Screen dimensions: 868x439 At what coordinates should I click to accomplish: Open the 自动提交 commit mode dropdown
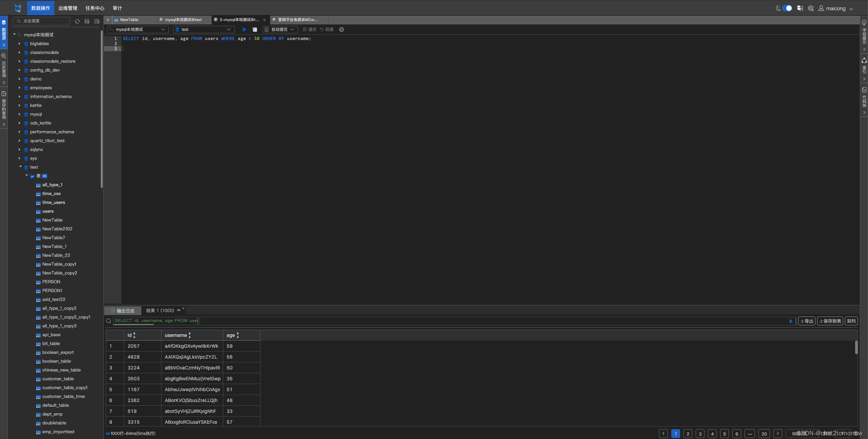pyautogui.click(x=280, y=30)
